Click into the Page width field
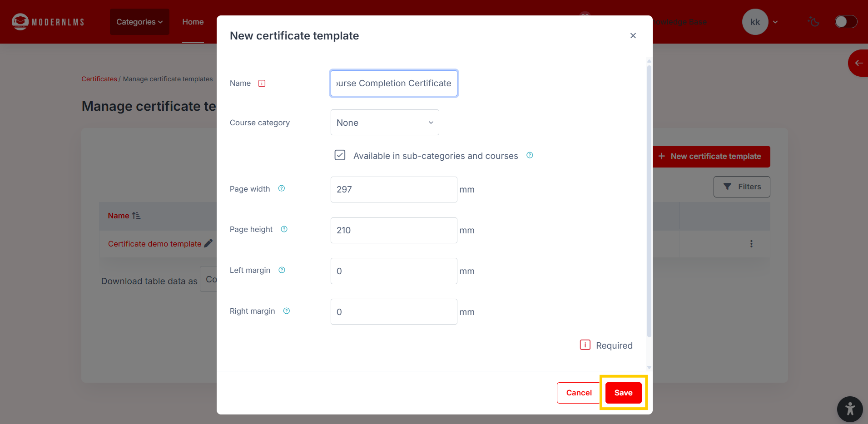 click(394, 189)
